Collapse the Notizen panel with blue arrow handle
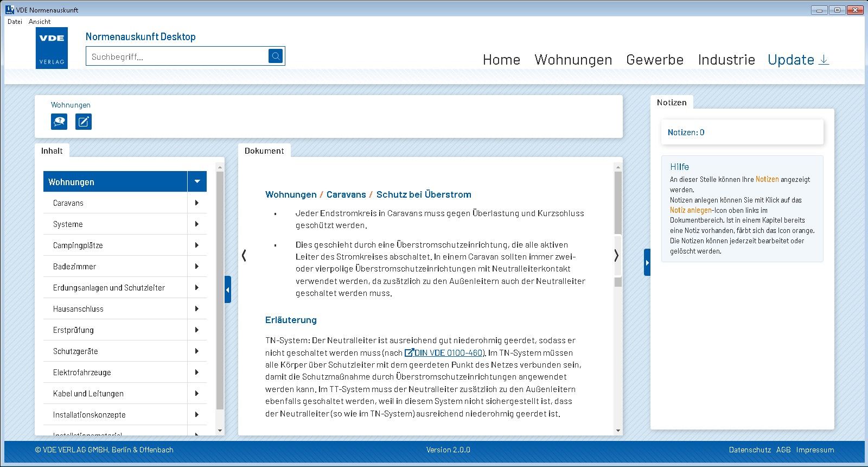 pos(647,262)
